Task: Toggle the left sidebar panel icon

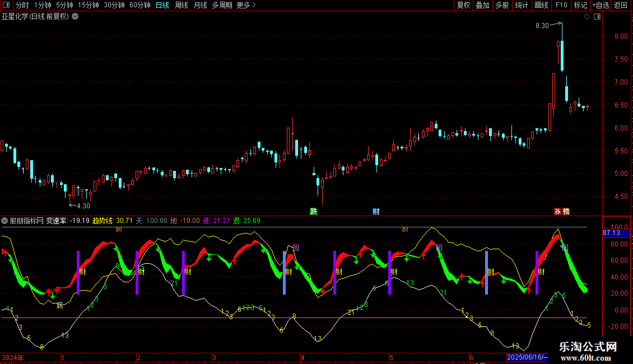Action: [6, 6]
